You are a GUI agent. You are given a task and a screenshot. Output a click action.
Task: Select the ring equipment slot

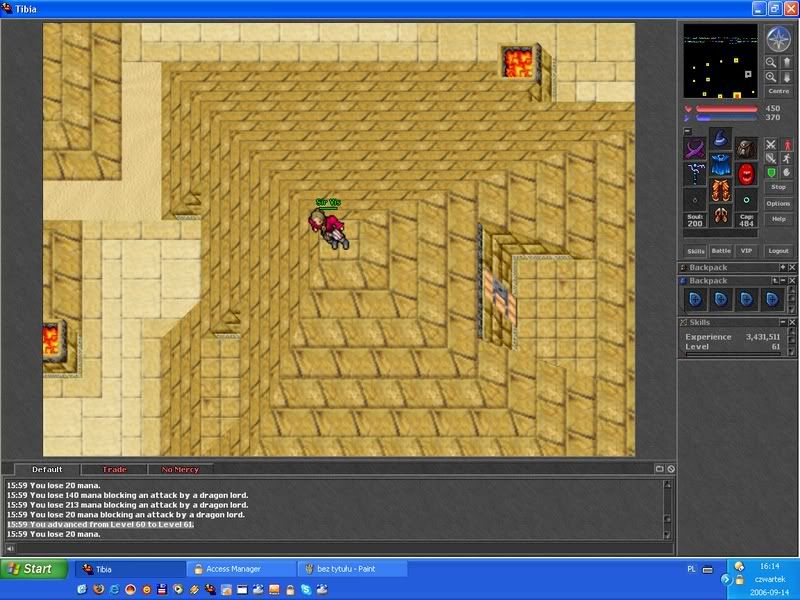coord(695,199)
